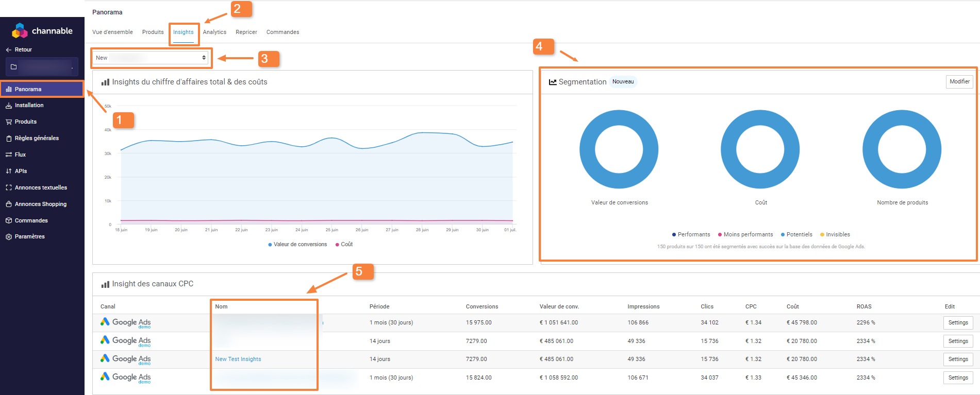Open Produits via the cart icon

click(x=9, y=122)
